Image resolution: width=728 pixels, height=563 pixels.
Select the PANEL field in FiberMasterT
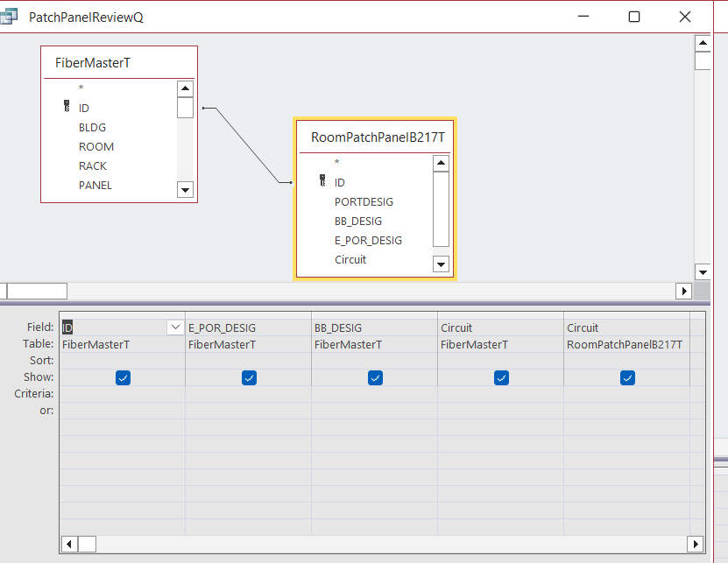tap(94, 185)
